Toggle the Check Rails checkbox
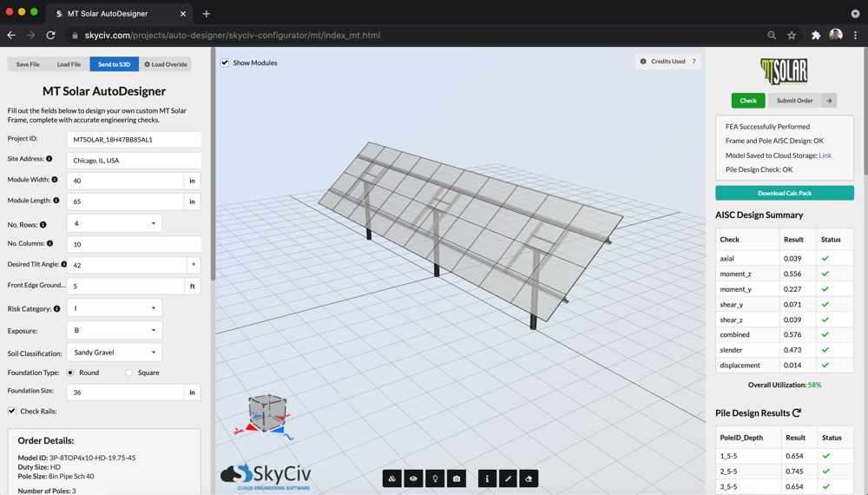The image size is (868, 495). click(11, 411)
